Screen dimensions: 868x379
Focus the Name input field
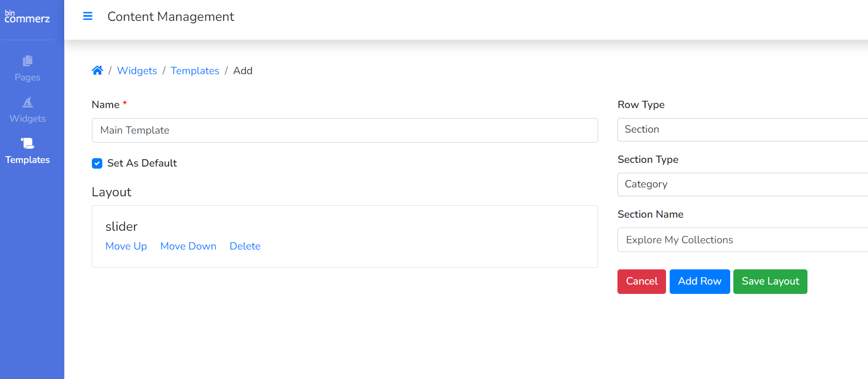click(x=344, y=130)
